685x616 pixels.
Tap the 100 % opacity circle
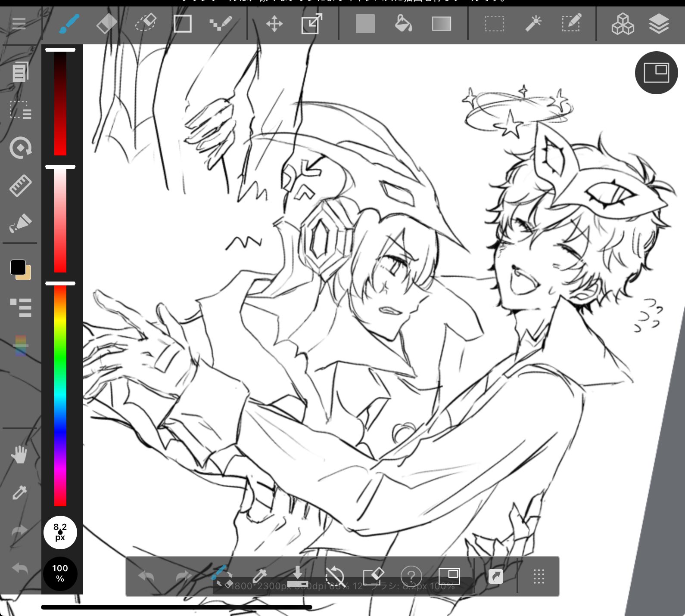(x=60, y=573)
